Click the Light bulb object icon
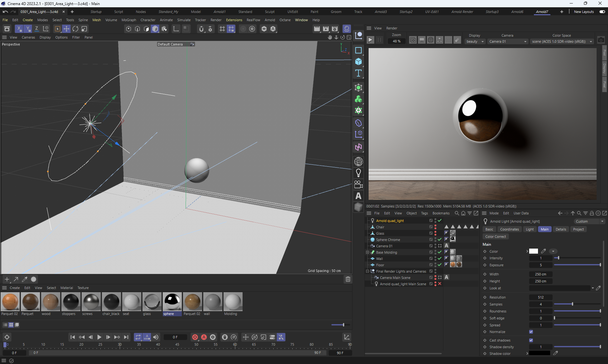 [358, 173]
